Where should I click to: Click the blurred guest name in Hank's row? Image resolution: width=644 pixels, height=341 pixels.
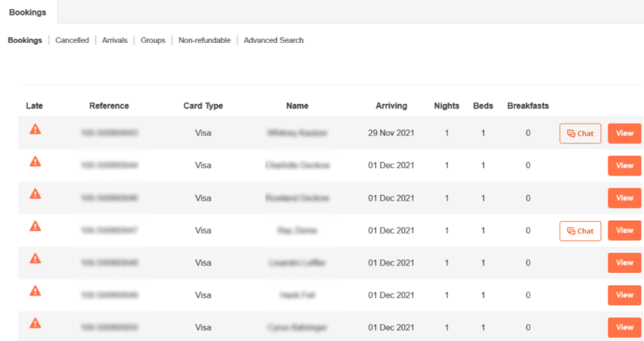(297, 295)
